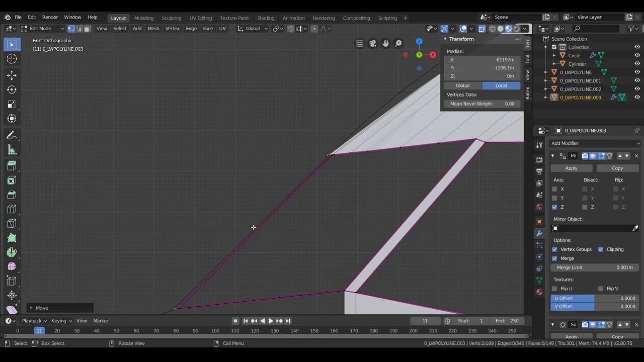
Task: Toggle camera view in the viewport
Action: 373,43
